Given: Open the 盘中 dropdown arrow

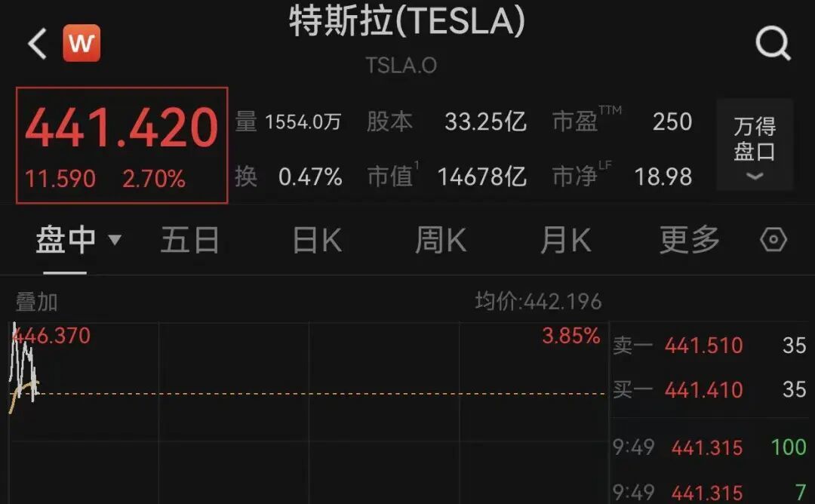Looking at the screenshot, I should tap(115, 240).
